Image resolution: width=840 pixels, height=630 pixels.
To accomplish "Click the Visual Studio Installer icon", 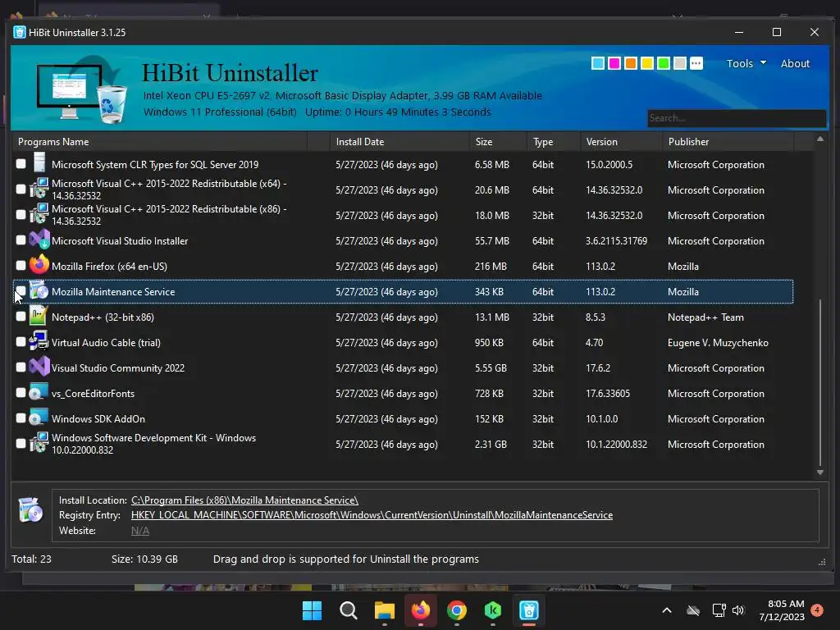I will click(x=39, y=240).
